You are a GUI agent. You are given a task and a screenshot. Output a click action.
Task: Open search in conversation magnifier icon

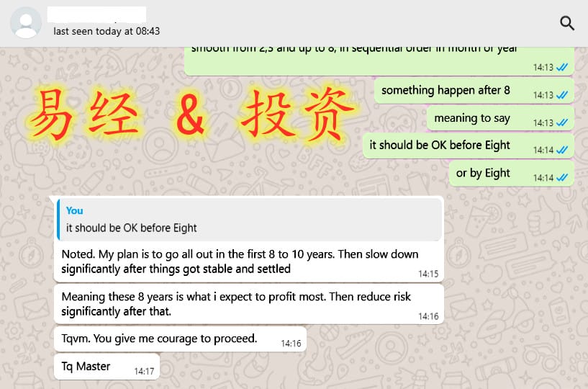coord(566,23)
